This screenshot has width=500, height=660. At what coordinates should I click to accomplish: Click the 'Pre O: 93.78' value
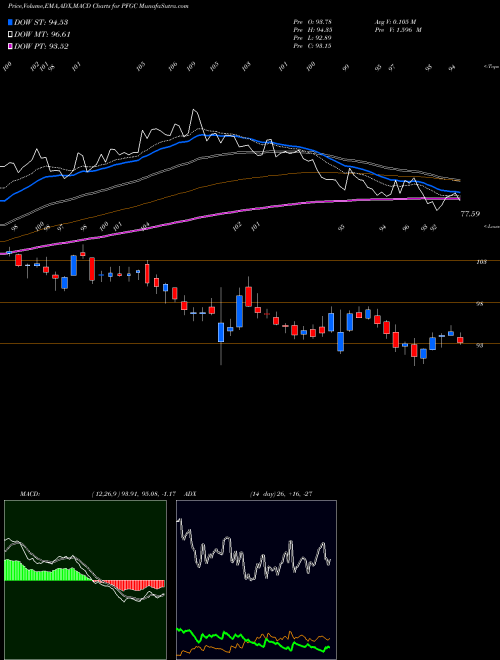312,21
